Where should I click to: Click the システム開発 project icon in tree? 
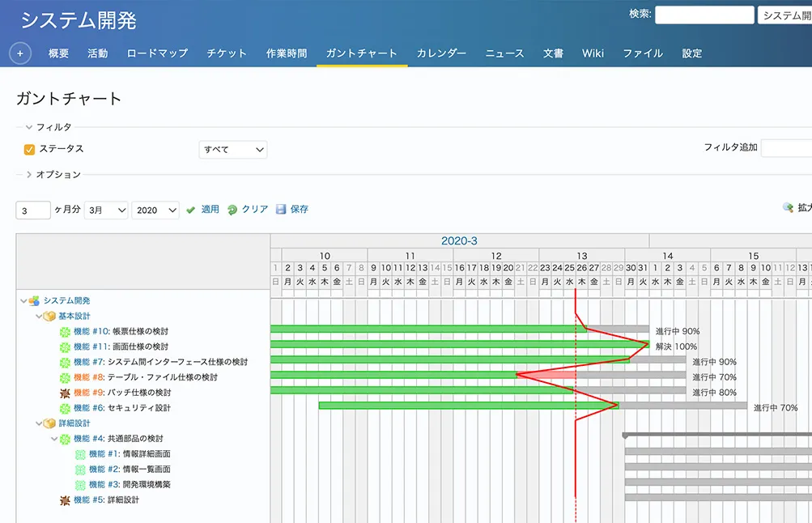pos(34,301)
